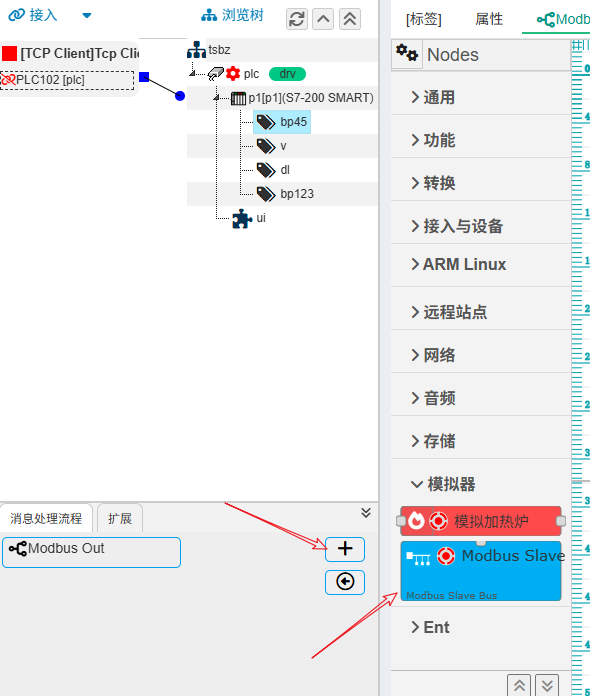Click the blue circle link endpoint

pyautogui.click(x=180, y=95)
